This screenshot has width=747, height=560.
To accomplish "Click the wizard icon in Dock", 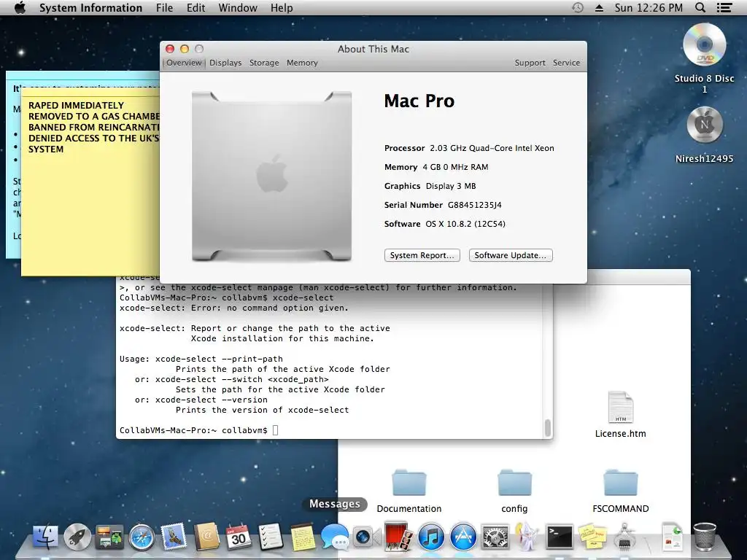I will [x=527, y=537].
